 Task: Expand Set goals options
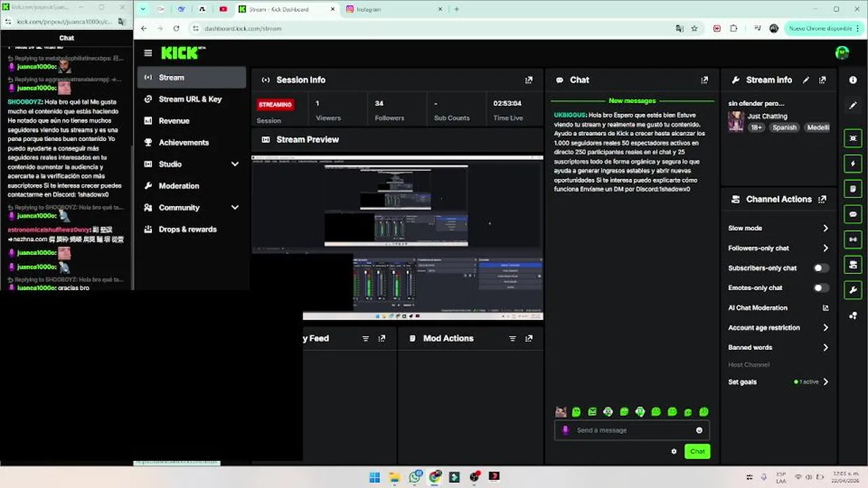(x=778, y=382)
